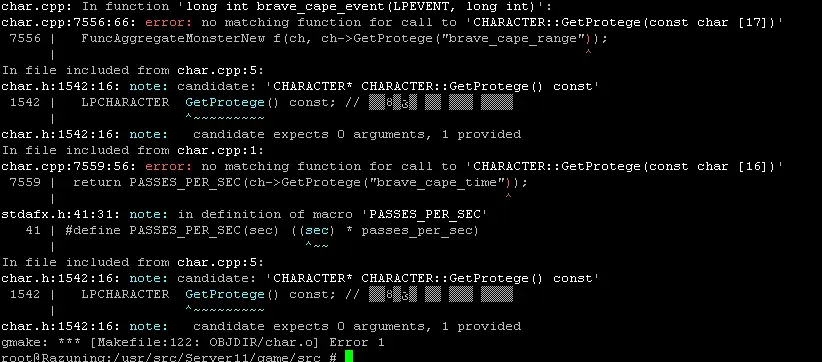The height and width of the screenshot is (362, 822).
Task: Click the return keyword on line 7559
Action: 98,182
